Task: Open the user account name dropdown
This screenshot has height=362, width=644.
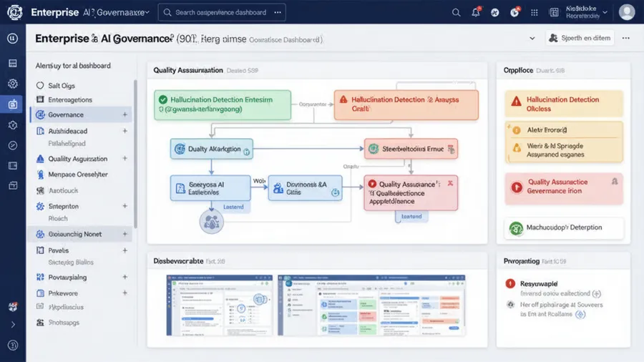Action: tap(605, 12)
